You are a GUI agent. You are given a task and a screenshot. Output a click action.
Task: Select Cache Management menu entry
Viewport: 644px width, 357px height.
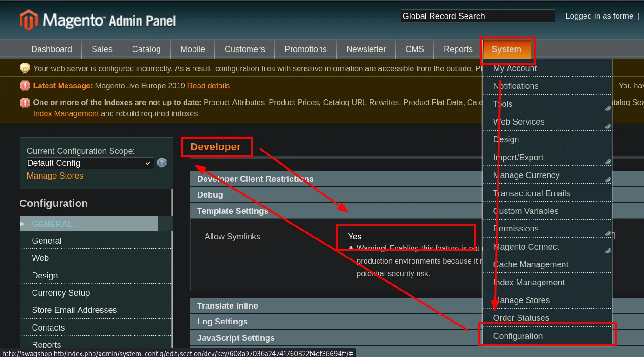pos(547,264)
